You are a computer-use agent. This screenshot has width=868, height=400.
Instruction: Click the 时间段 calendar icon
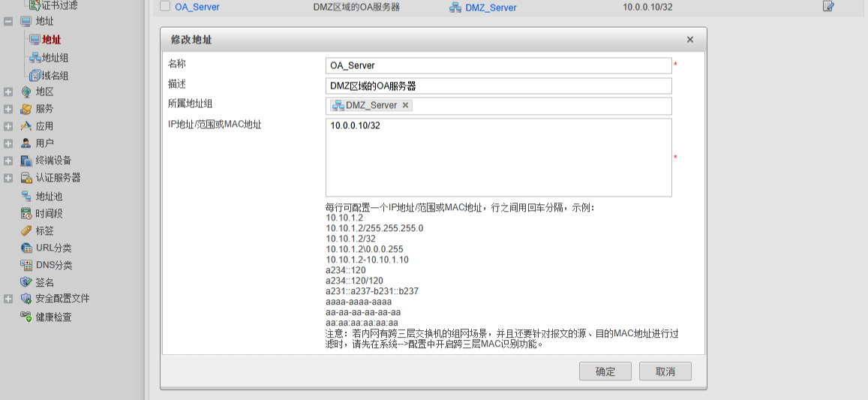[26, 213]
